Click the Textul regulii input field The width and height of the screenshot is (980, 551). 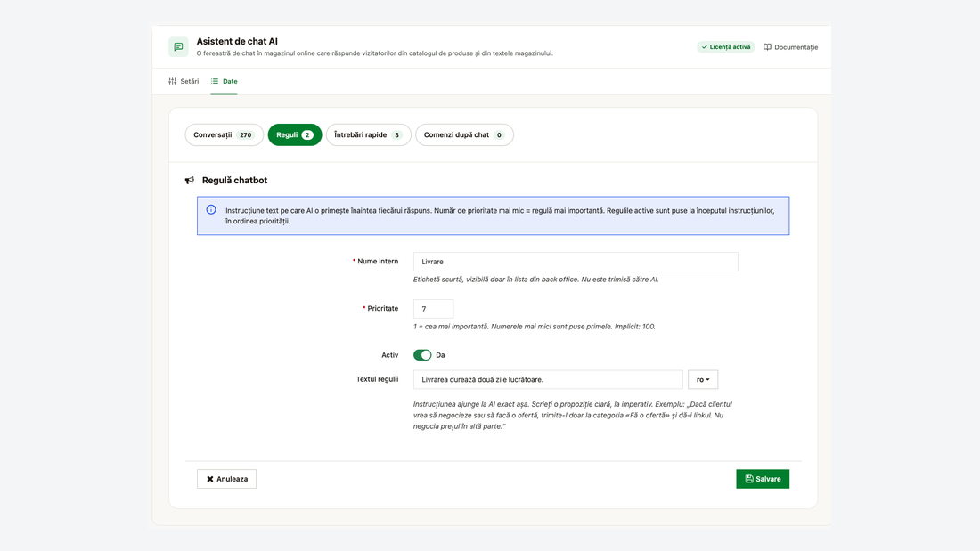pos(548,380)
